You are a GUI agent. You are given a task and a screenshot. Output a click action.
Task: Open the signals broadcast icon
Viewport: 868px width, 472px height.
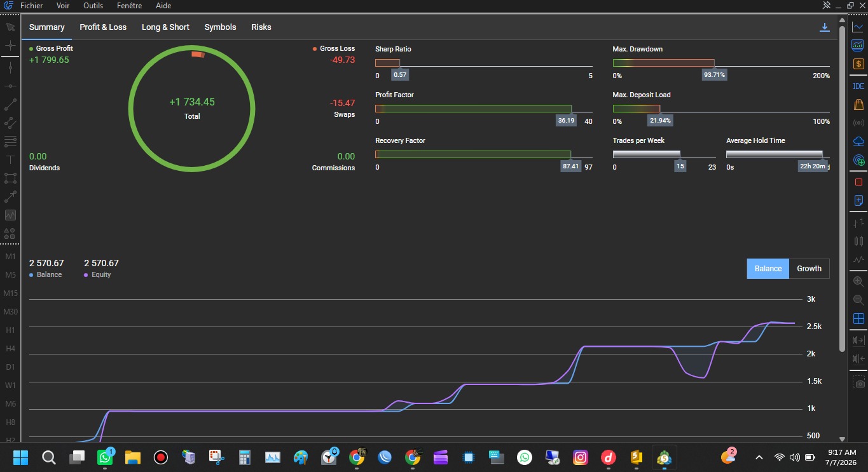[x=858, y=123]
